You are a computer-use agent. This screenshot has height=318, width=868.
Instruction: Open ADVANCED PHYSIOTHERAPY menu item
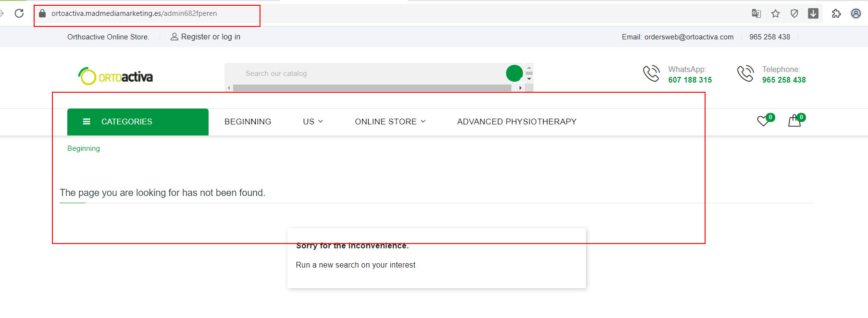coord(517,122)
